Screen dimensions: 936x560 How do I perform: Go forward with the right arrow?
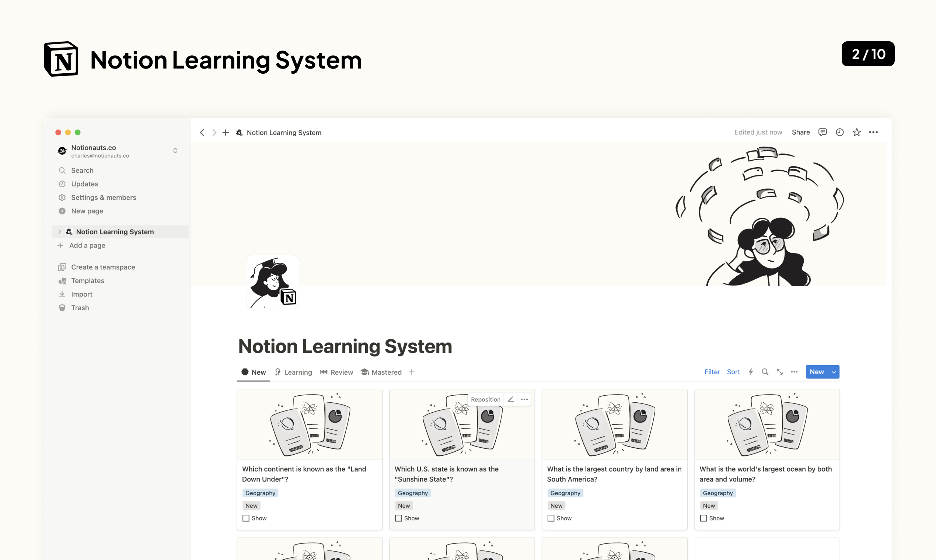click(214, 133)
